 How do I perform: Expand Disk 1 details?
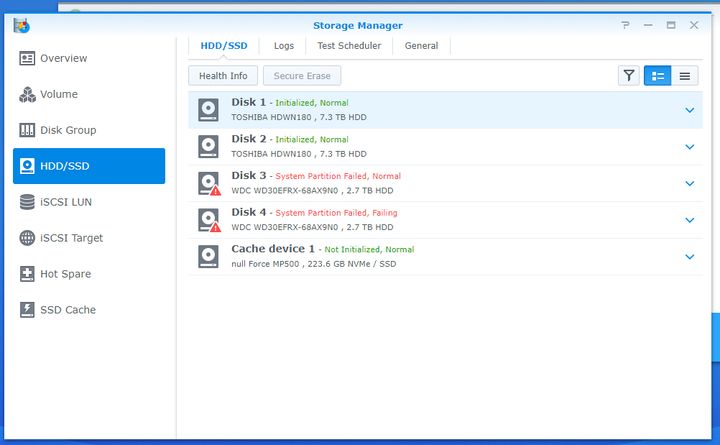pyautogui.click(x=689, y=110)
